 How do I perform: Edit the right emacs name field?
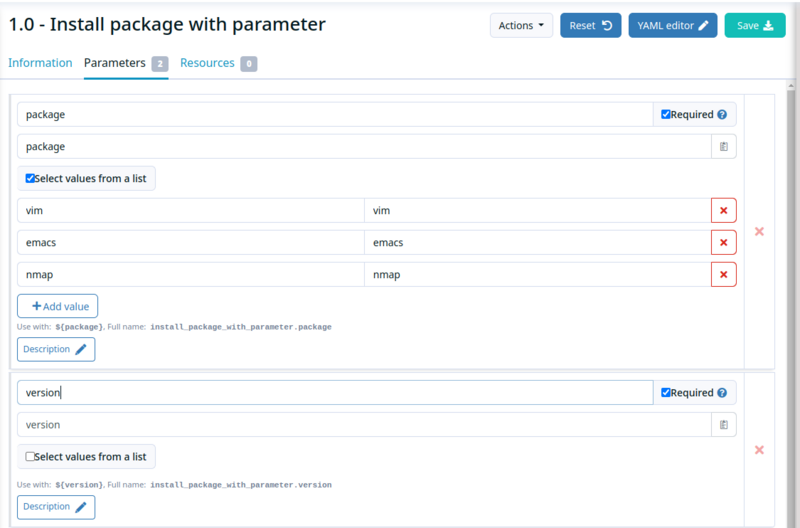[x=538, y=242]
